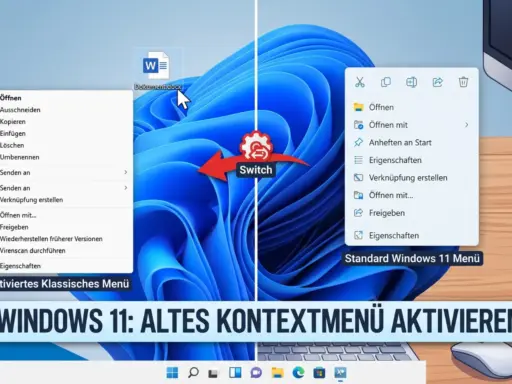The image size is (512, 384).
Task: Select Öffnen mit... entry in Windows 11 menu
Action: [x=412, y=195]
